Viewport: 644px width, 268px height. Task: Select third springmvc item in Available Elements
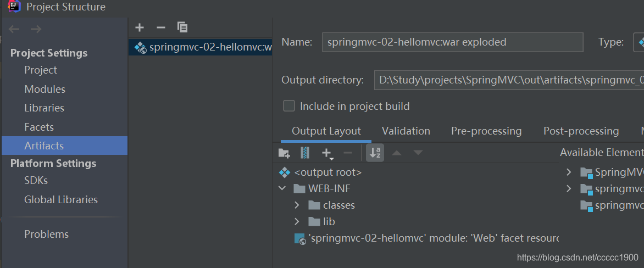point(612,205)
